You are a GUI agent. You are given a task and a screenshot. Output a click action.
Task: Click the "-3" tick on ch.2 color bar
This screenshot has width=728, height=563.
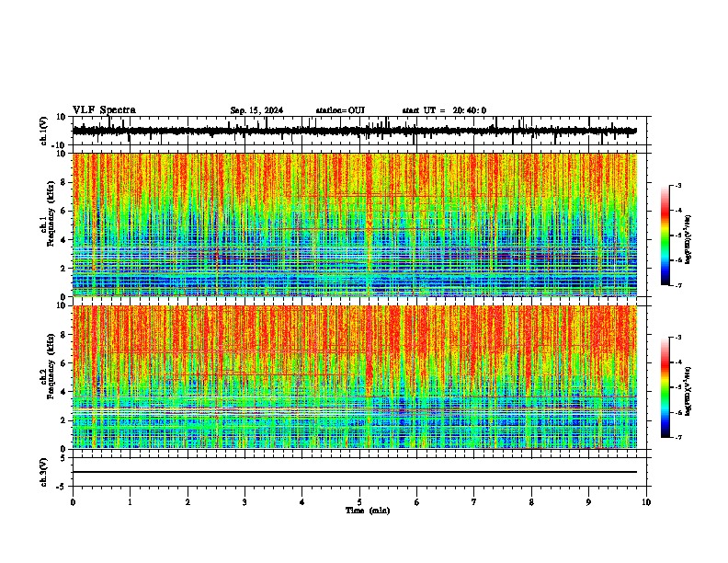(678, 338)
